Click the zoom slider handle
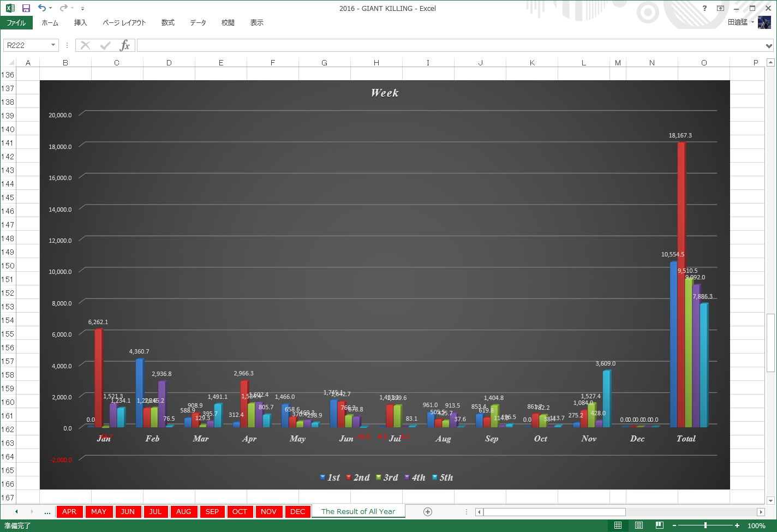The width and height of the screenshot is (777, 532). (706, 525)
